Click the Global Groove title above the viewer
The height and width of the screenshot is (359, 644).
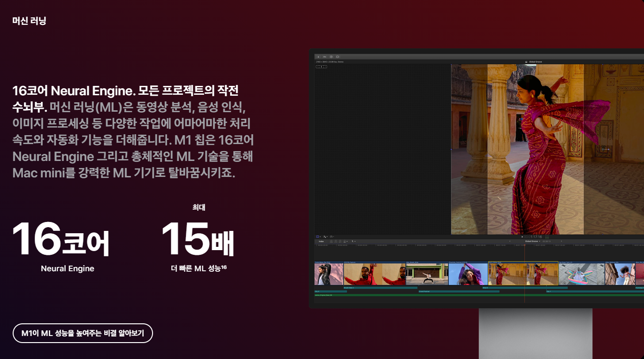coord(535,62)
